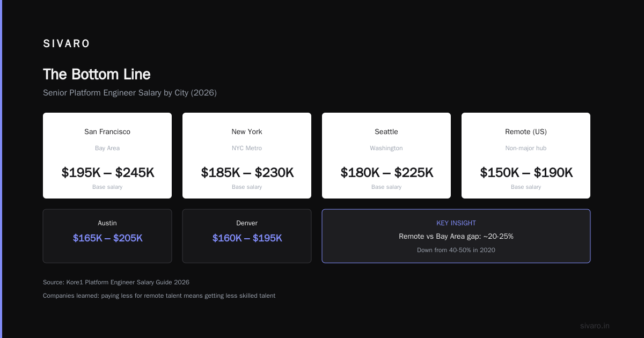Viewport: 644px width, 338px height.
Task: Click the SIVARO logo text
Action: [x=67, y=44]
